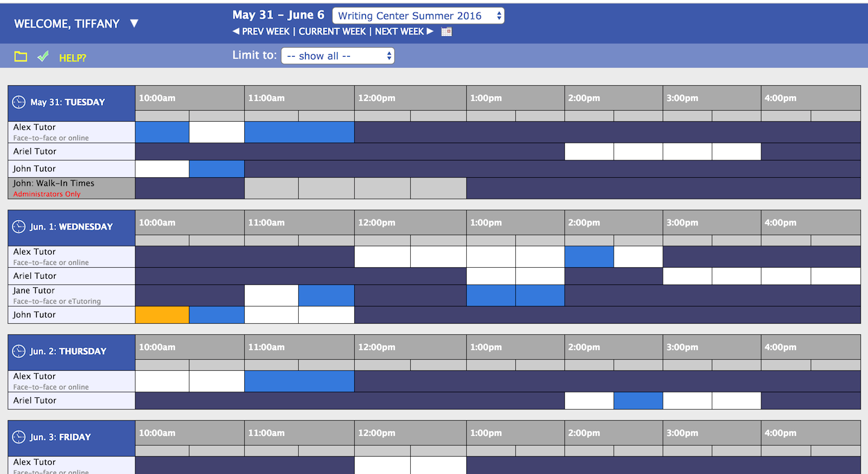Open the Writing Center Summer 2016 schedule dropdown

(418, 16)
